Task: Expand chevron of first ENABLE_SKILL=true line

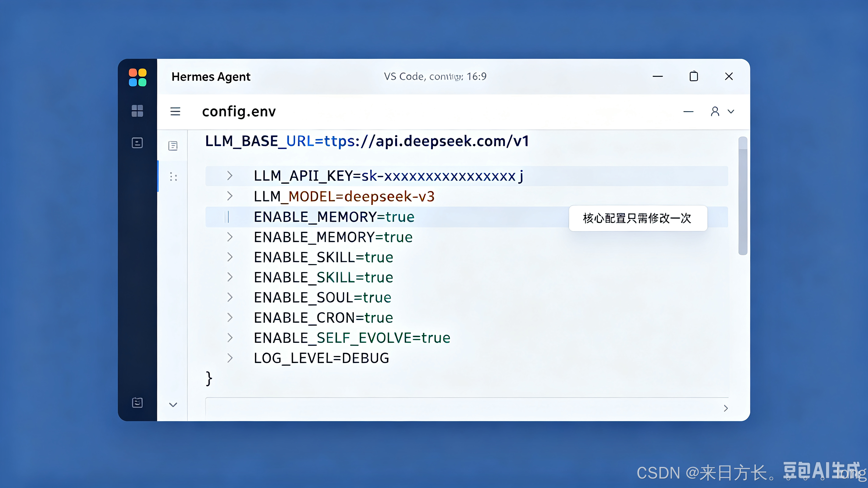Action: pos(230,257)
